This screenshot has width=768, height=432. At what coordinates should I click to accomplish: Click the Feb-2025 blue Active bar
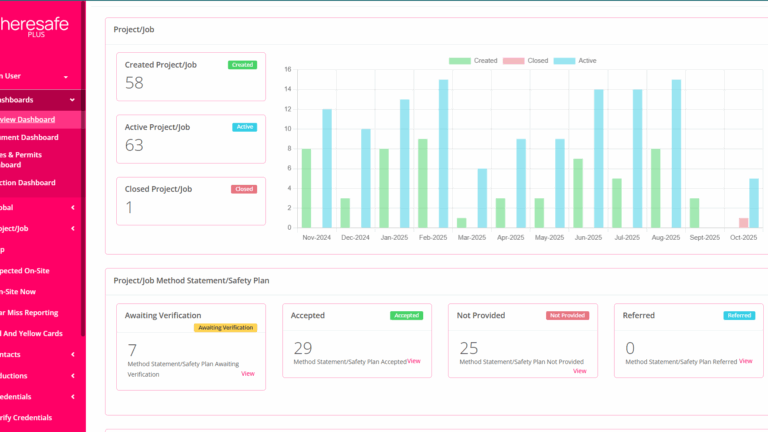coord(443,153)
